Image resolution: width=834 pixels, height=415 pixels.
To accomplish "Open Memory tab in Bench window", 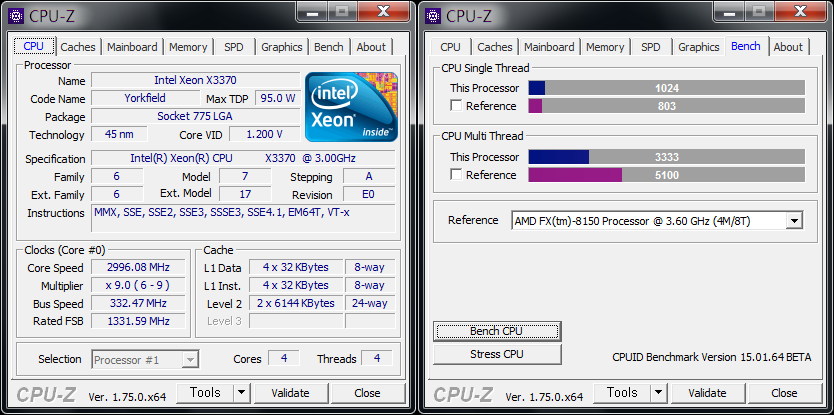I will pyautogui.click(x=605, y=47).
